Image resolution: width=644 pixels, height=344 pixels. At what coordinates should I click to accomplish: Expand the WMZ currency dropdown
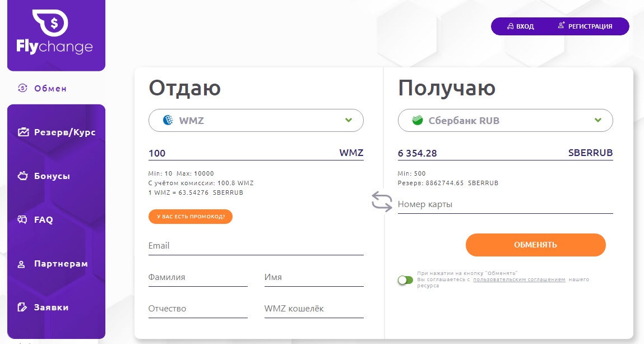(x=349, y=120)
